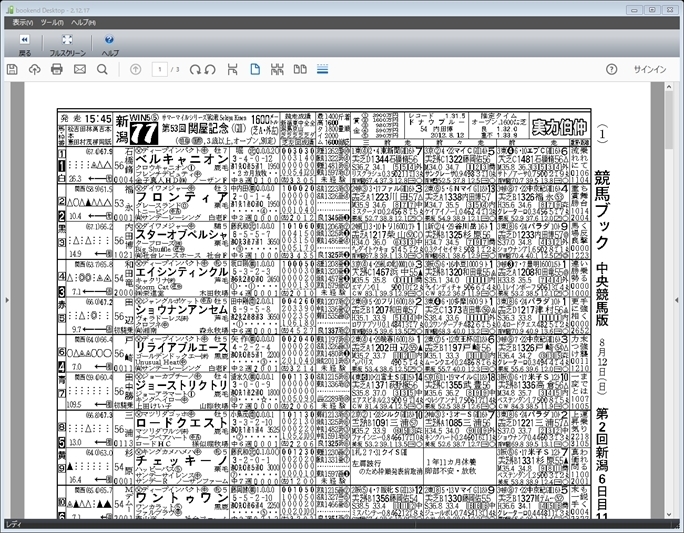Switch to two-page spread view
The image size is (684, 533).
click(300, 69)
